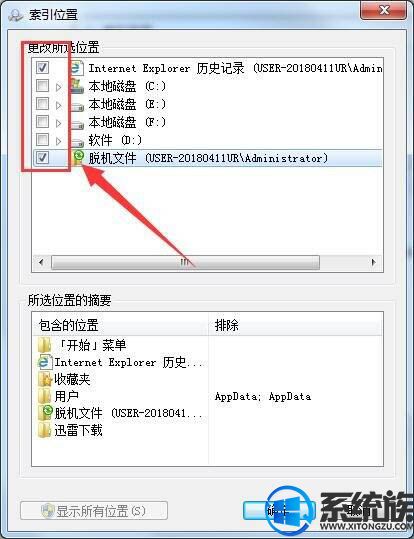Click the horizontal scrollbar thumb
Image resolution: width=414 pixels, height=539 pixels.
[x=185, y=263]
